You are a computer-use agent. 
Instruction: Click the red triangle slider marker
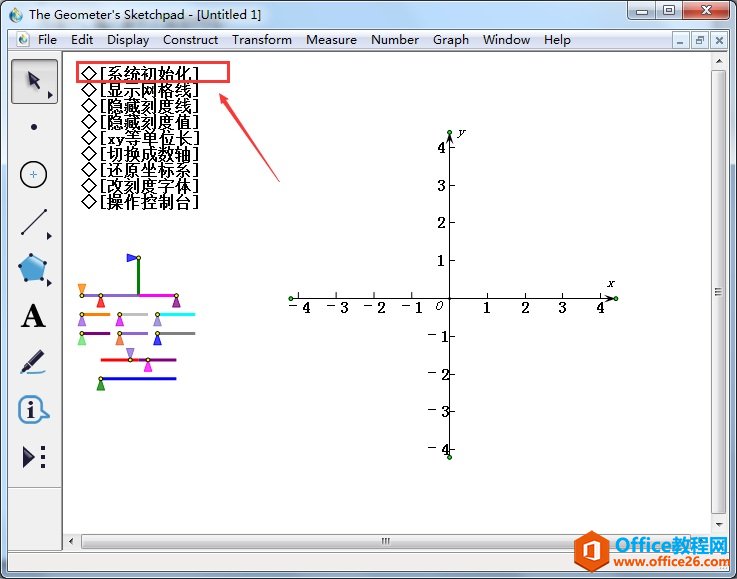(x=101, y=301)
